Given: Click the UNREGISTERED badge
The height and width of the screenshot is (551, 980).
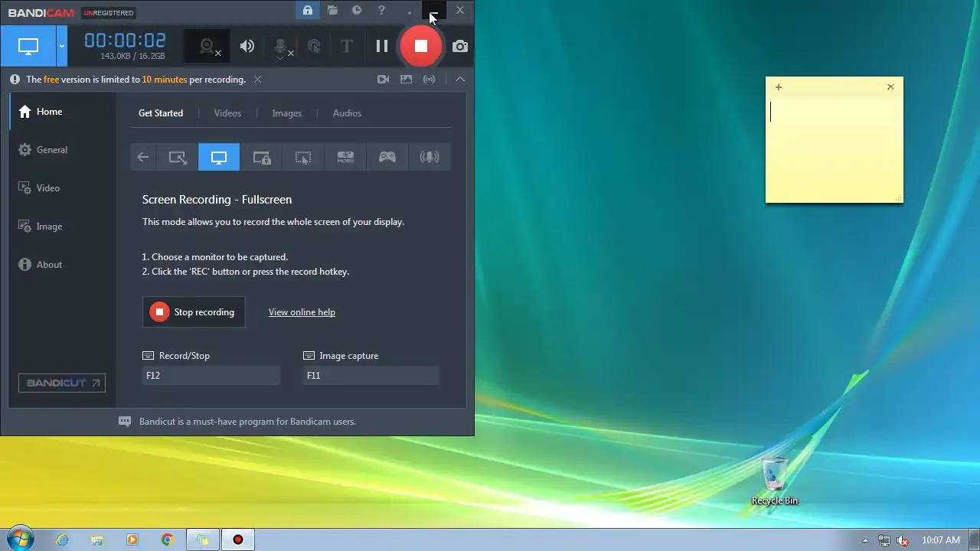Looking at the screenshot, I should tap(109, 13).
